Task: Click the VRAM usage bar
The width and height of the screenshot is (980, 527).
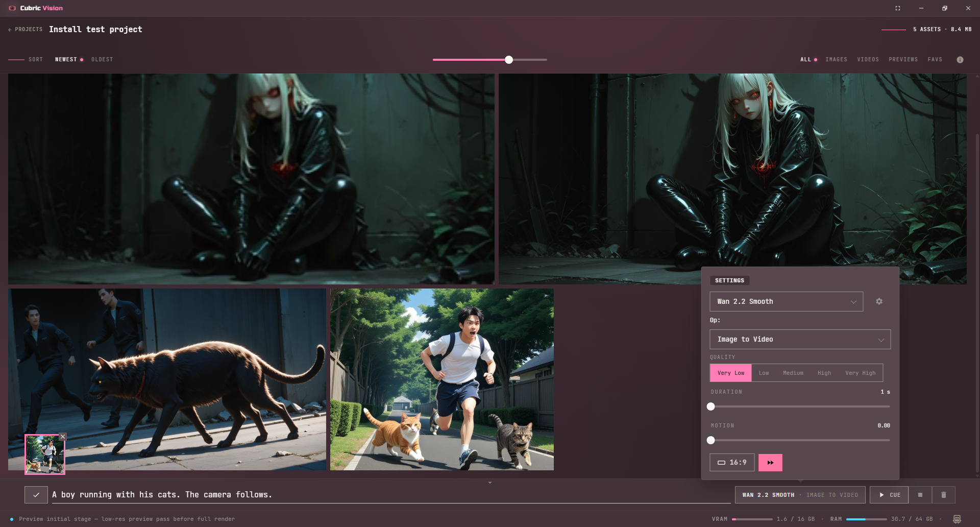Action: 752,519
